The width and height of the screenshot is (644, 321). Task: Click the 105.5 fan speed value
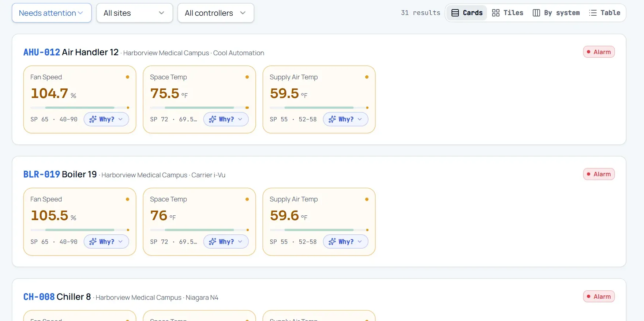pos(49,215)
